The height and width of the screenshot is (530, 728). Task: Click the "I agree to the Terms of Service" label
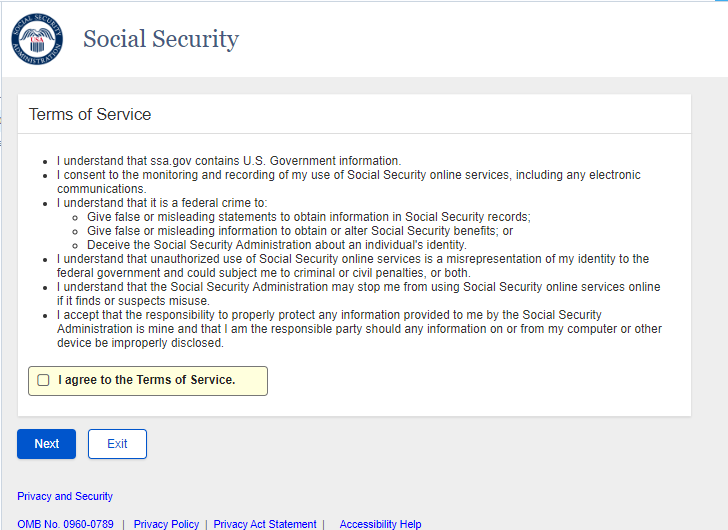(147, 380)
